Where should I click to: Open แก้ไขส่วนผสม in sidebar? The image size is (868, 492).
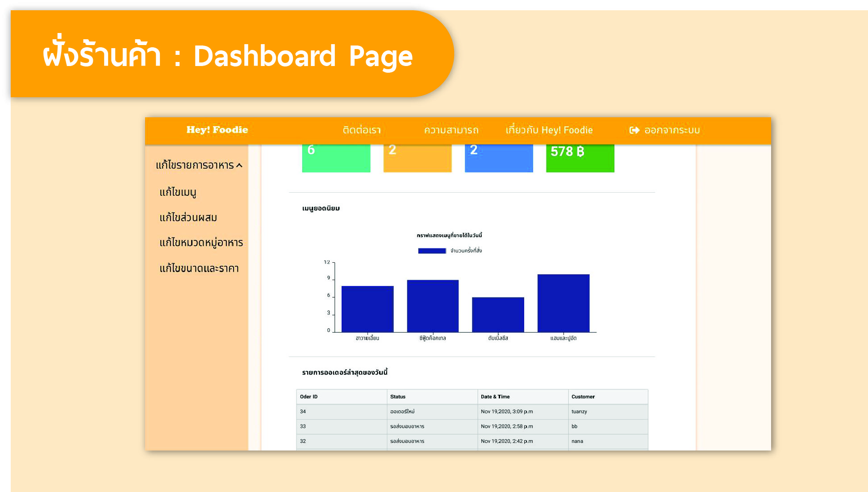[188, 218]
